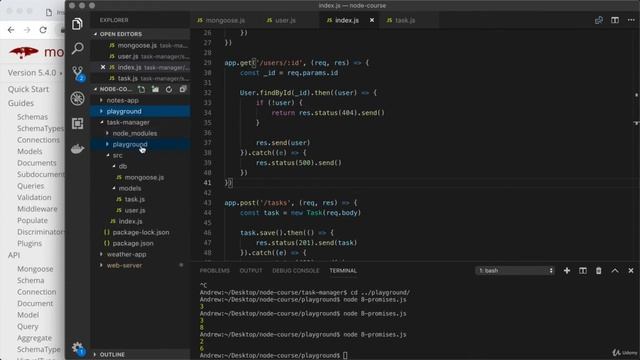Open Models guide link in browser docs

[29, 151]
